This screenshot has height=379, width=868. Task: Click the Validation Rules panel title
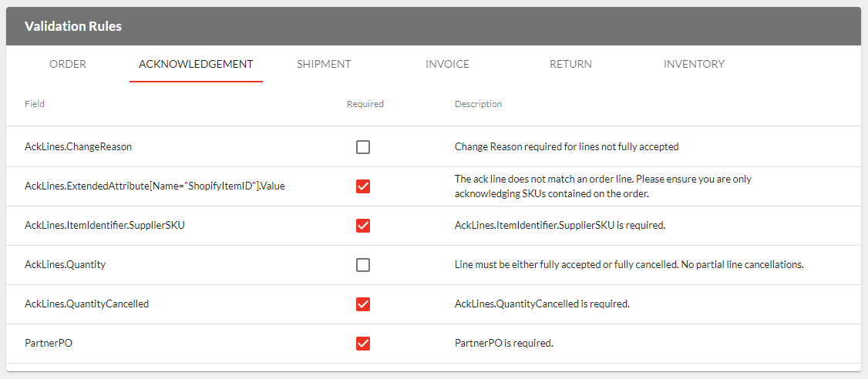[73, 26]
